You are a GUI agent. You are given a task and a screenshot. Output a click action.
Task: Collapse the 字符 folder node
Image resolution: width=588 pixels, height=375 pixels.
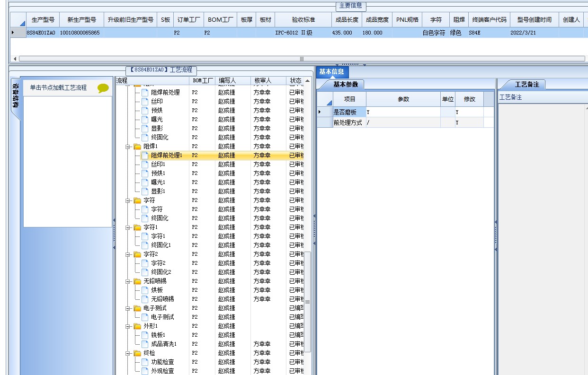pos(128,200)
